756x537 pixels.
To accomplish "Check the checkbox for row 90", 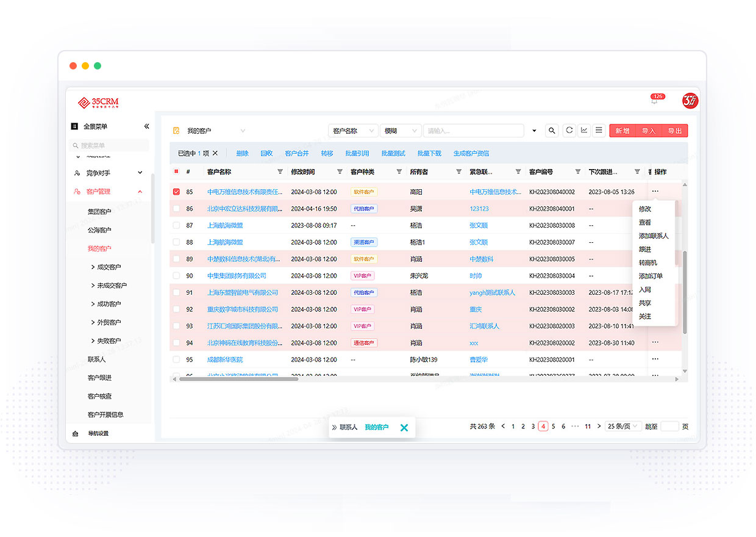I will [x=176, y=276].
